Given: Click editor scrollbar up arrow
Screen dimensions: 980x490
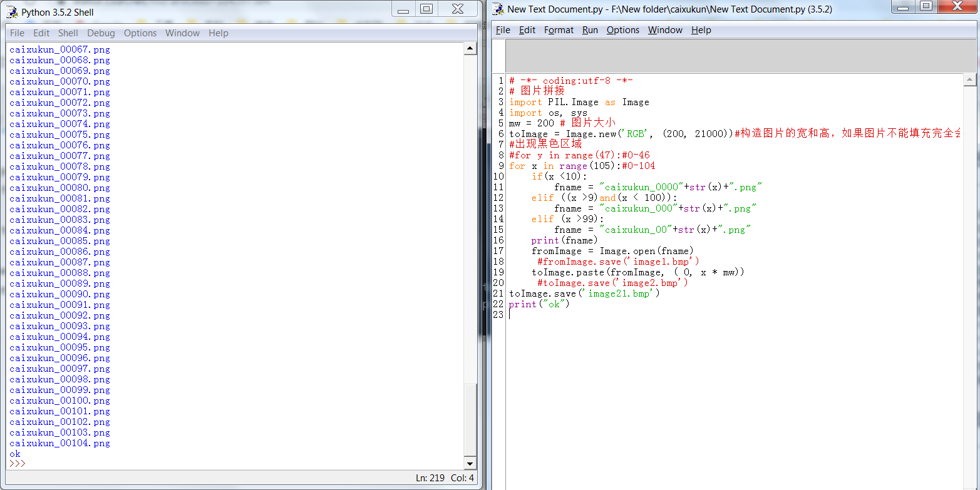Looking at the screenshot, I should tap(970, 79).
